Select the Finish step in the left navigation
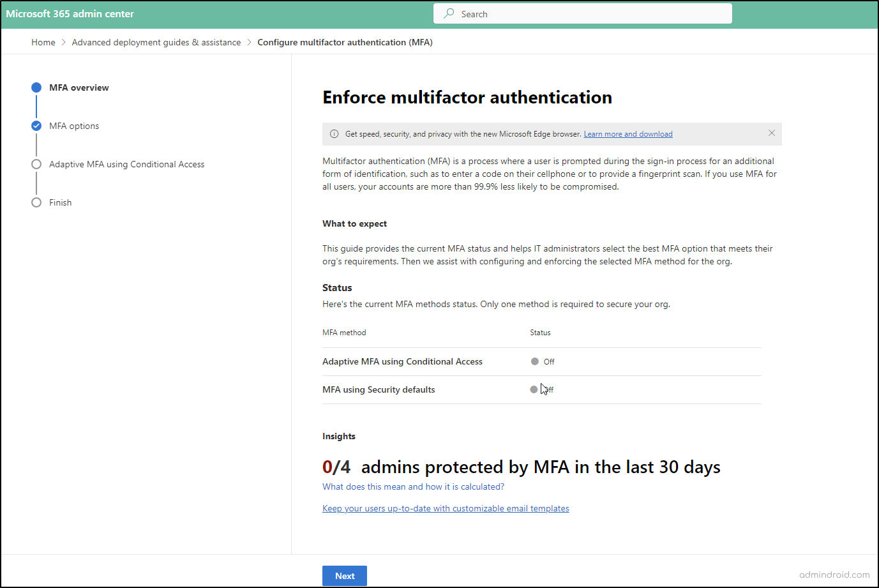This screenshot has height=588, width=879. (x=61, y=202)
